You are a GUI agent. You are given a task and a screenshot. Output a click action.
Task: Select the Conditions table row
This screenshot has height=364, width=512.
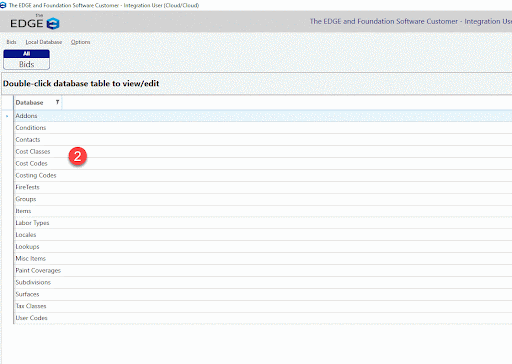263,128
